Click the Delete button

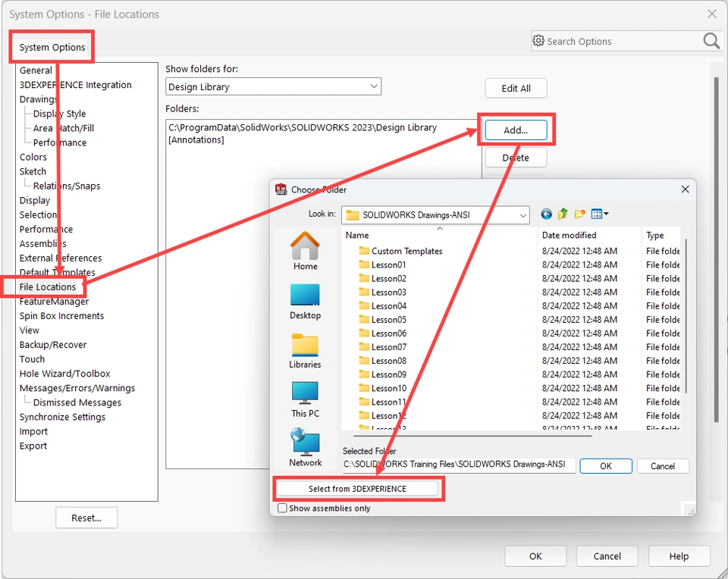516,158
